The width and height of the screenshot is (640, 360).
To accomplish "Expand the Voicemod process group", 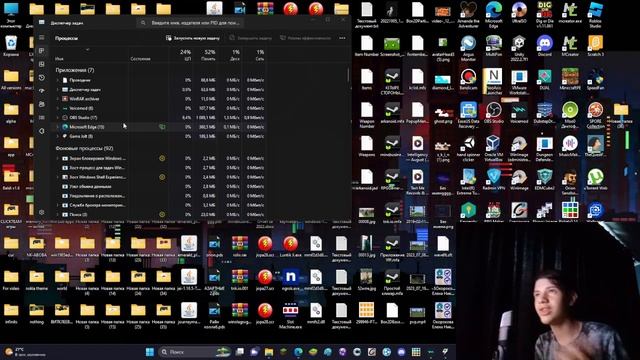I will coord(57,108).
